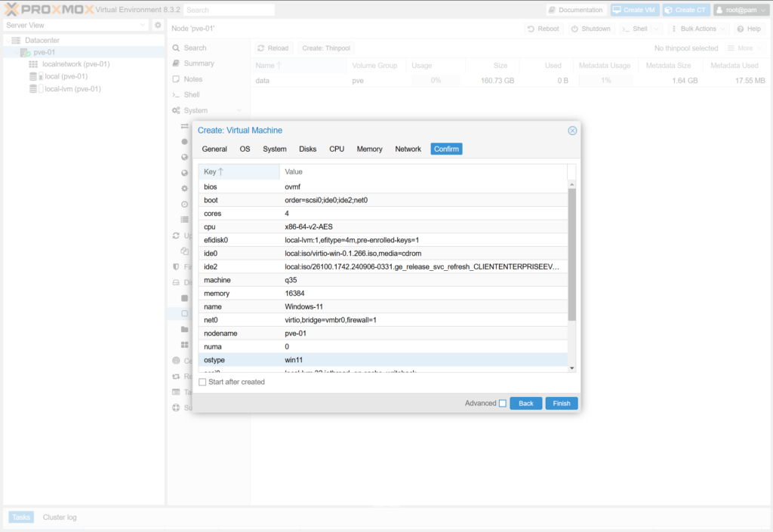Switch to the Network tab
The width and height of the screenshot is (773, 532).
coord(408,149)
